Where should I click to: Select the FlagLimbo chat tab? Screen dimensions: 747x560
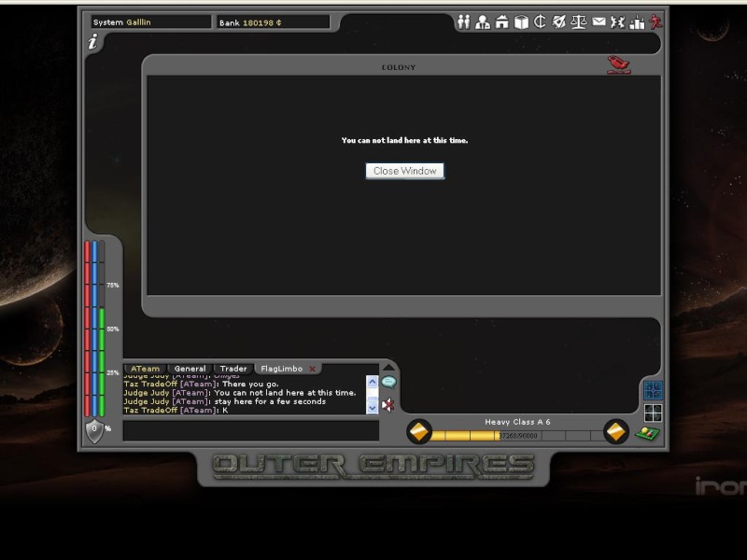pos(282,369)
